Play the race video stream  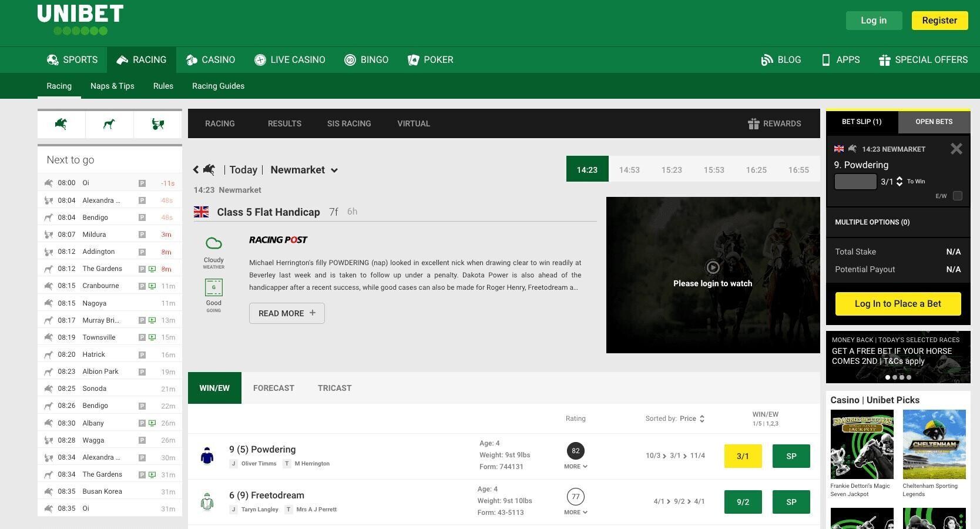tap(713, 267)
